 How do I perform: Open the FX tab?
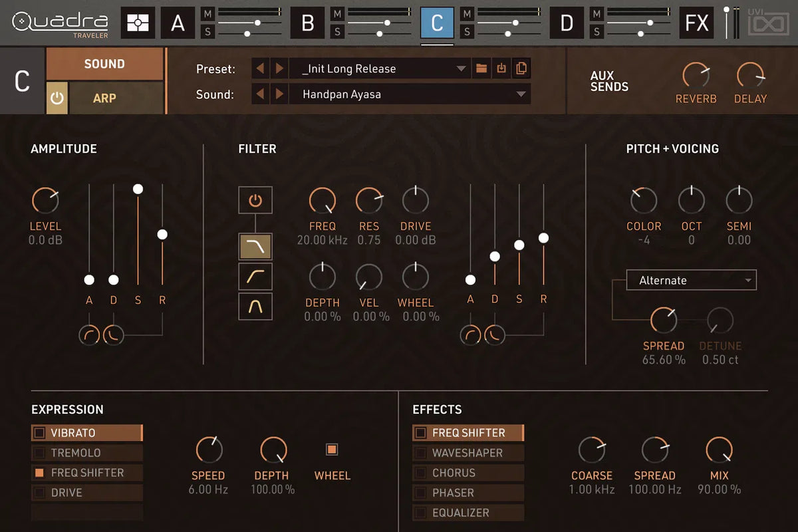[696, 23]
